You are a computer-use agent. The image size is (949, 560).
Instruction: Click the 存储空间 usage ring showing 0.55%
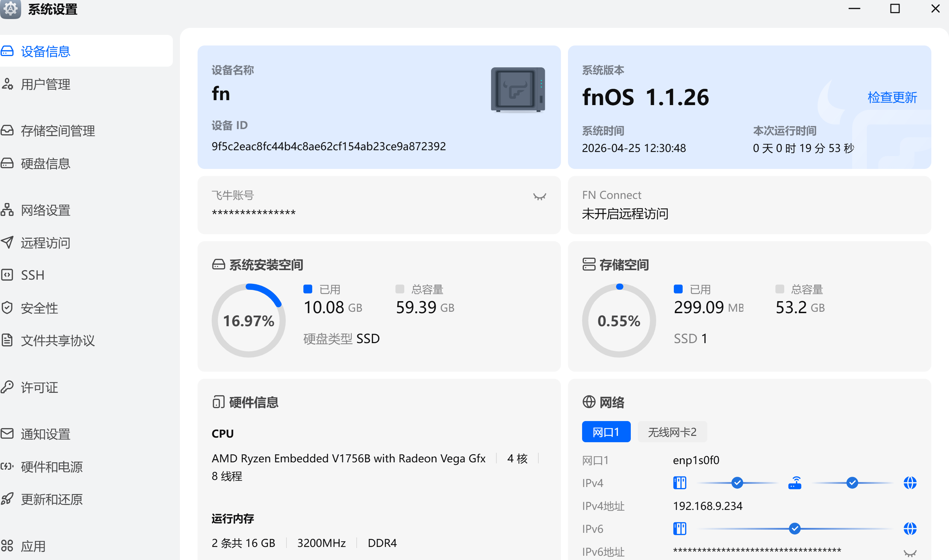point(619,320)
